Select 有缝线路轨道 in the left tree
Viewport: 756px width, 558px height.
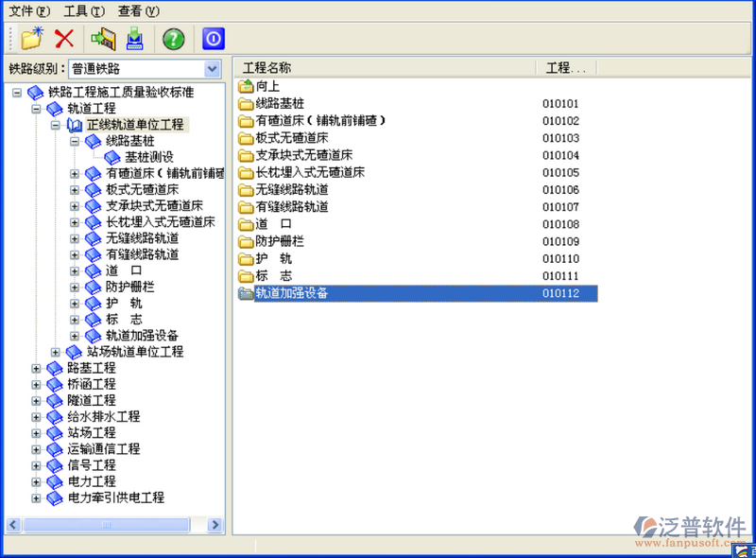click(x=143, y=254)
